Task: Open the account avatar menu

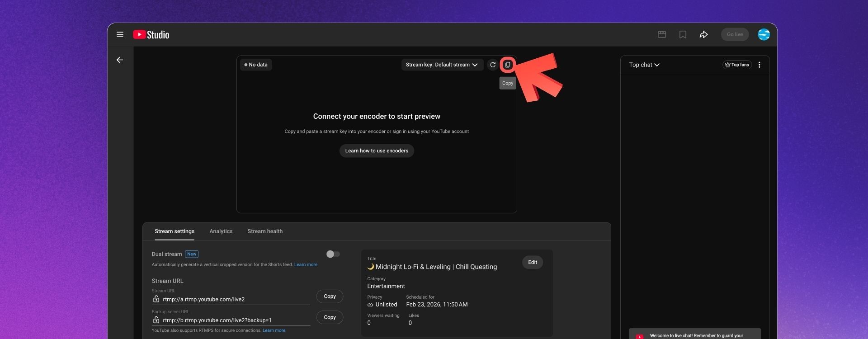Action: pos(764,34)
